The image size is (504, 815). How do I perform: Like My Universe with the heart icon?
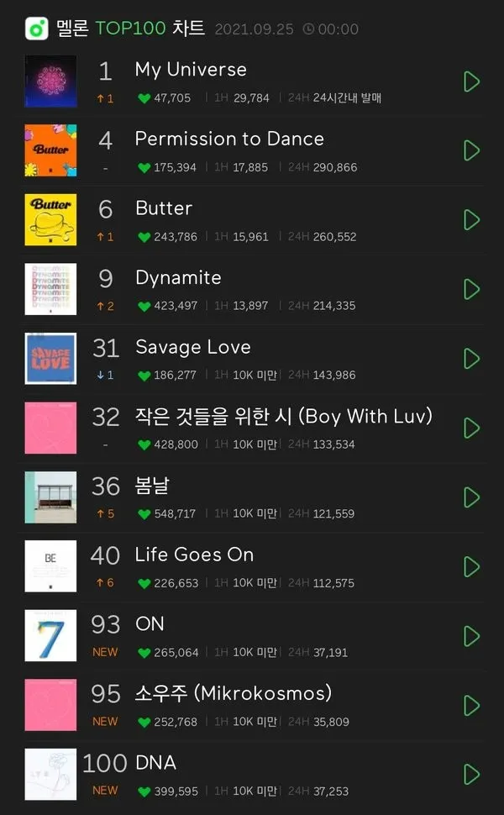tap(144, 98)
